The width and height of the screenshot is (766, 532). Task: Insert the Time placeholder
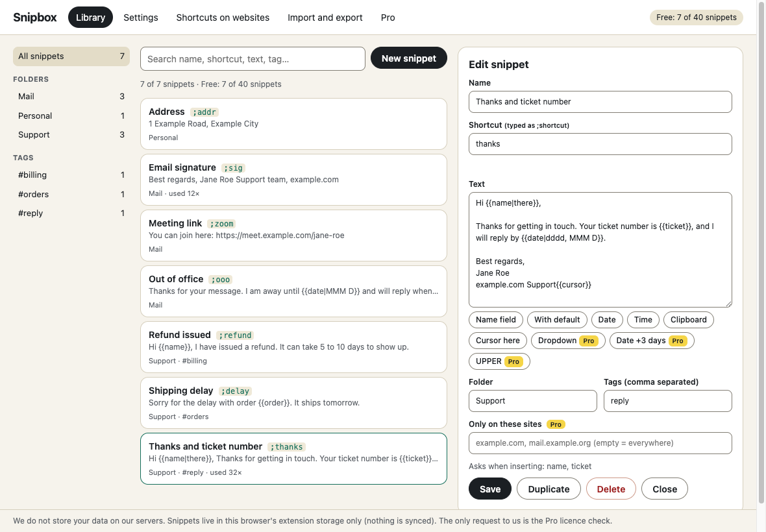tap(643, 320)
